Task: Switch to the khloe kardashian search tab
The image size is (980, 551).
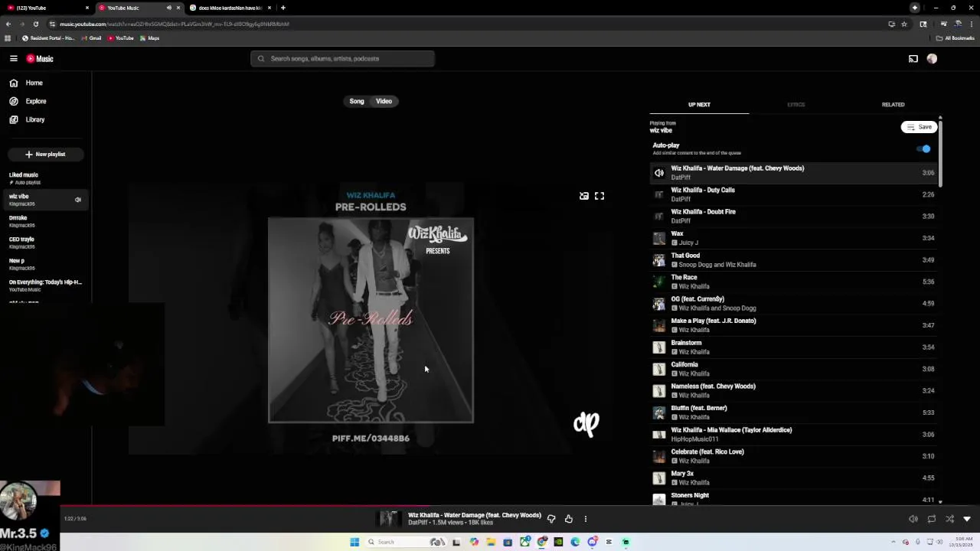Action: 230,8
